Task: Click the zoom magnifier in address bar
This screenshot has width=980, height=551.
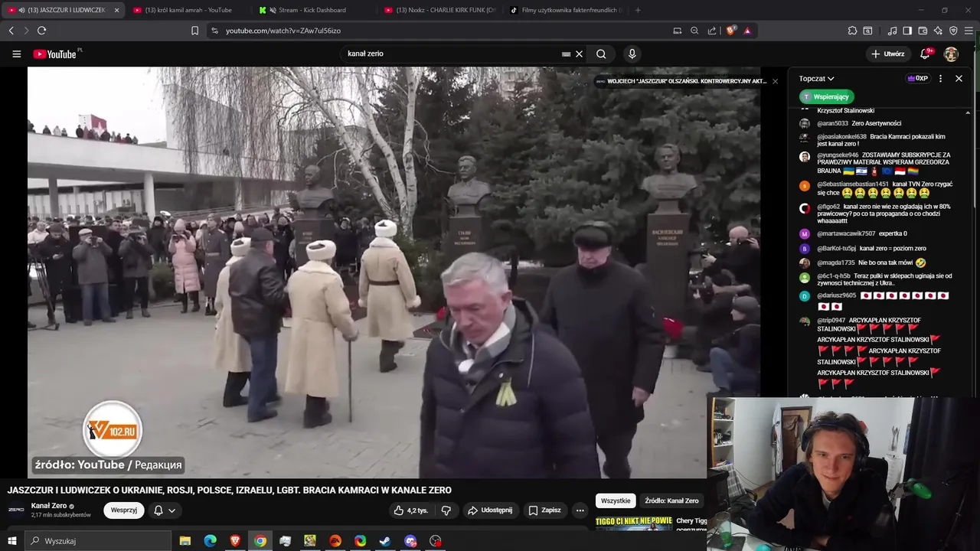Action: pos(694,31)
